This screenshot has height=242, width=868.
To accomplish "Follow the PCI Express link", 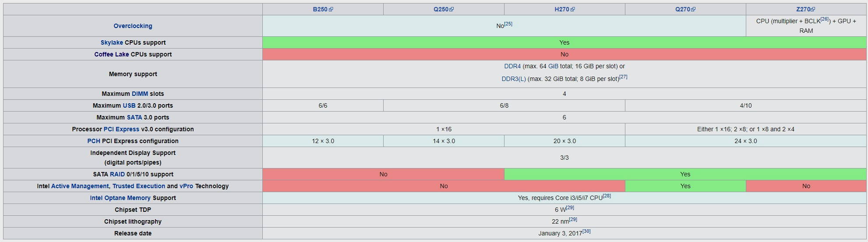I will point(121,129).
